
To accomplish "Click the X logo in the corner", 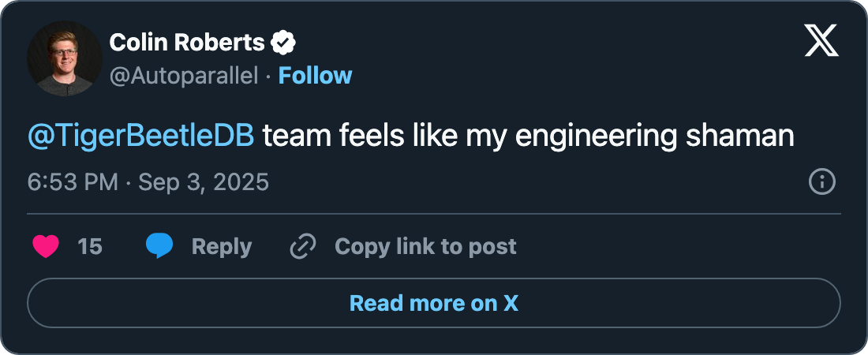I will (821, 39).
